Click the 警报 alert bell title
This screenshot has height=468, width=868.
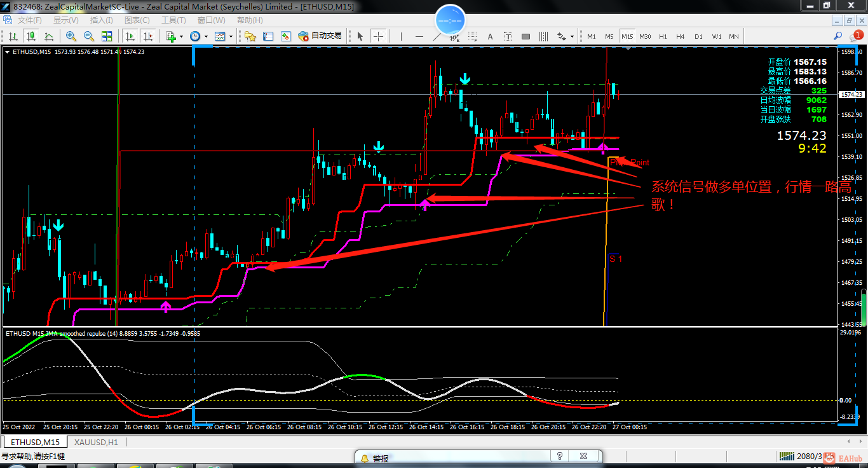[374, 458]
